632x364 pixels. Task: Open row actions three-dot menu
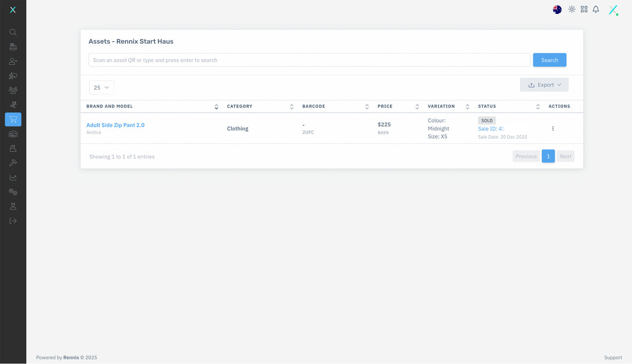[x=552, y=129]
